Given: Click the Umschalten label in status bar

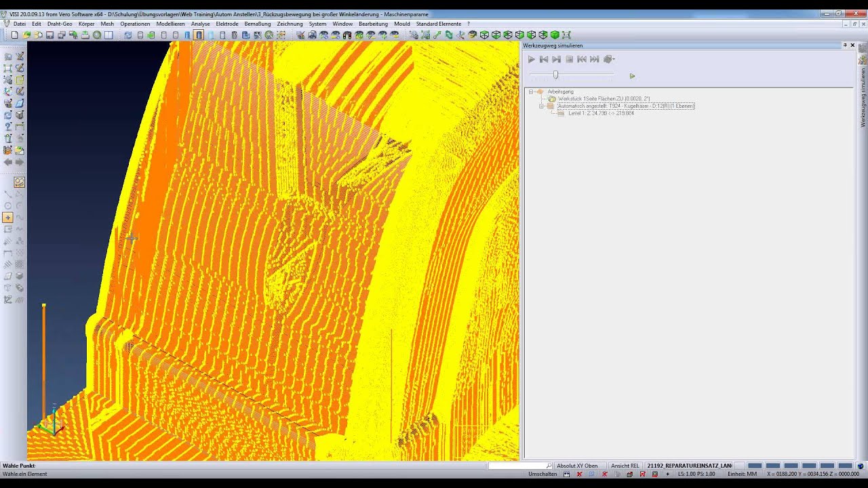Looking at the screenshot, I should point(542,474).
